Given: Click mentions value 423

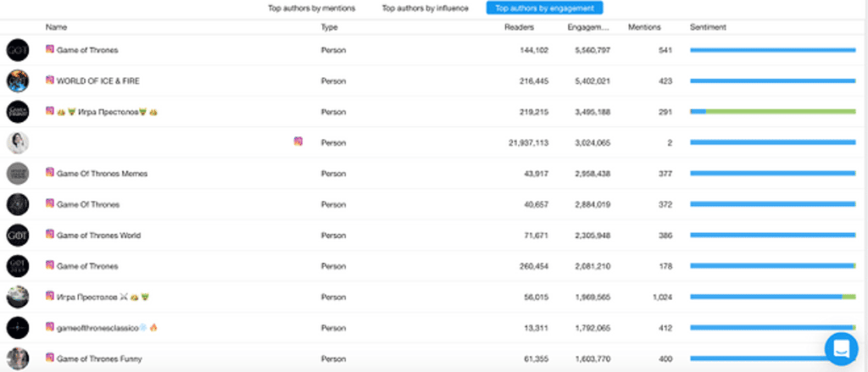Looking at the screenshot, I should (665, 81).
